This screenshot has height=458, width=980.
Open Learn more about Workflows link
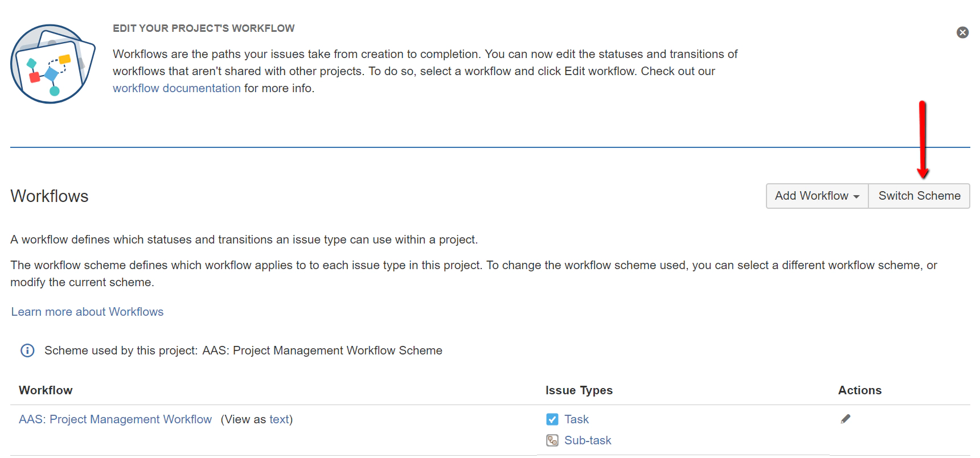pyautogui.click(x=87, y=312)
